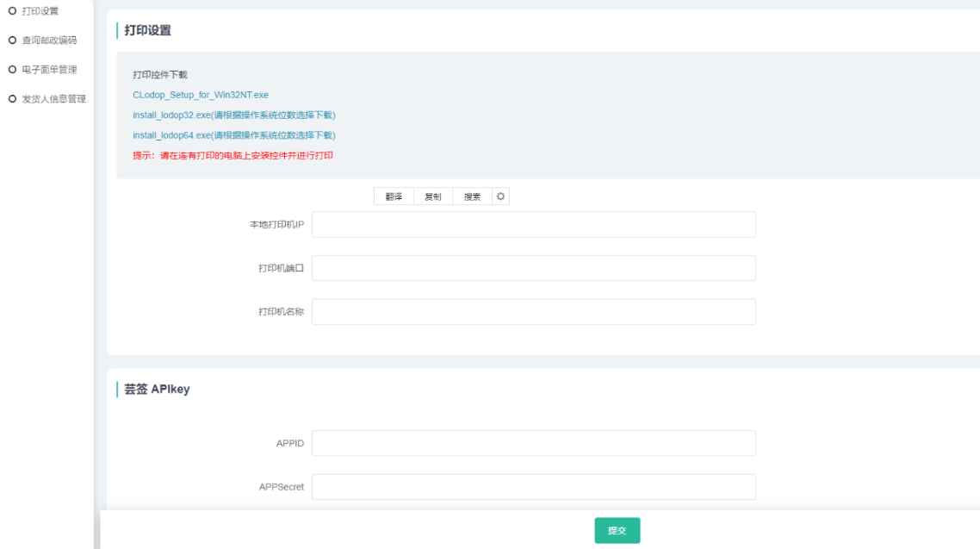Download CLodop_Setup_for_Win32NT.exe
Screen dimensions: 980x549
pos(201,95)
